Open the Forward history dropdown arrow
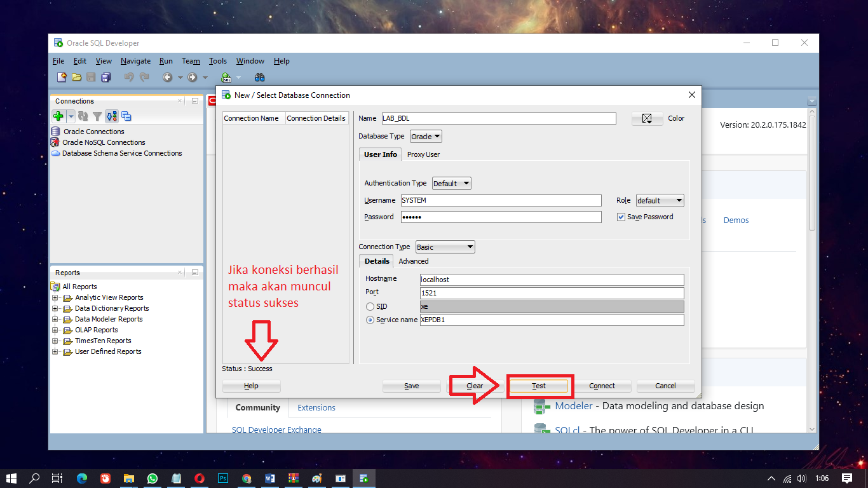Viewport: 868px width, 488px height. [x=205, y=78]
